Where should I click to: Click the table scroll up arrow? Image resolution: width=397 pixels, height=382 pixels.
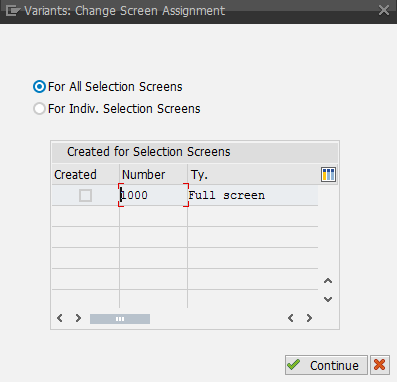coord(328,281)
